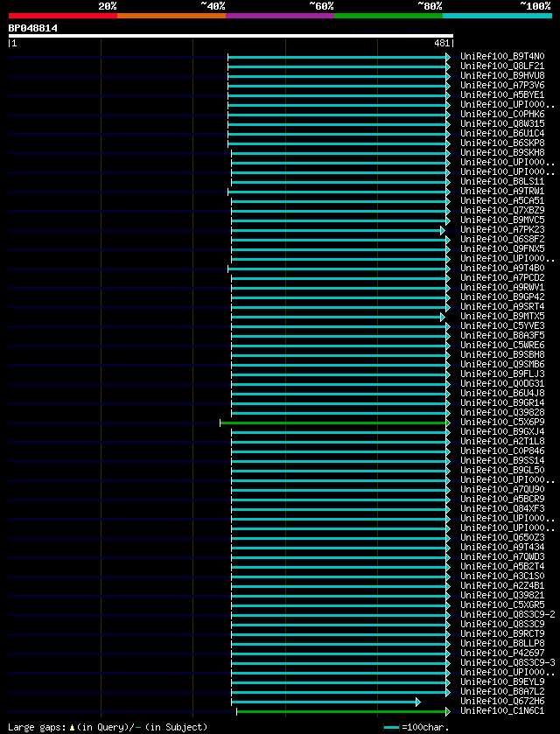
Task: Open hit UniRef100_C0PHK6
Action: [x=502, y=115]
